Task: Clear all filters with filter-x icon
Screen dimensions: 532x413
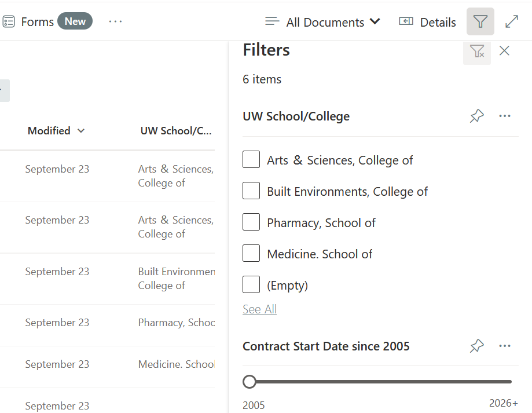Action: [476, 52]
